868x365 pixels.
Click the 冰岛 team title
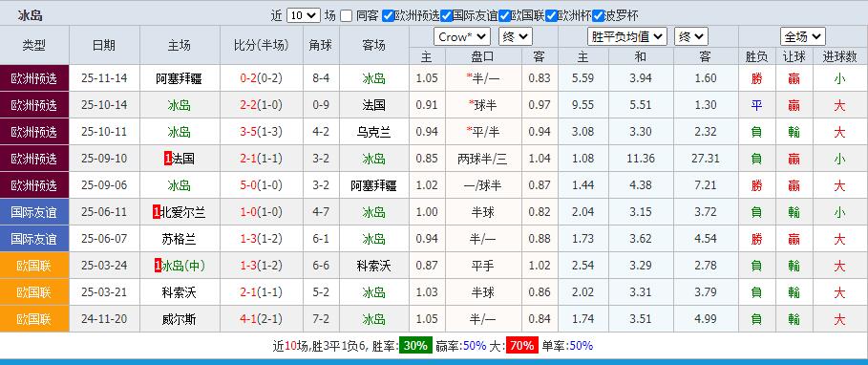tap(31, 15)
